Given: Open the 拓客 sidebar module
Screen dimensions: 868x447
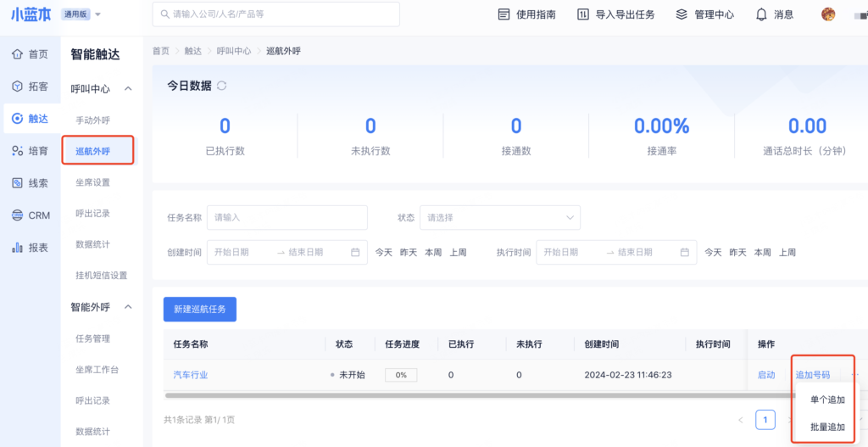Looking at the screenshot, I should [x=31, y=87].
